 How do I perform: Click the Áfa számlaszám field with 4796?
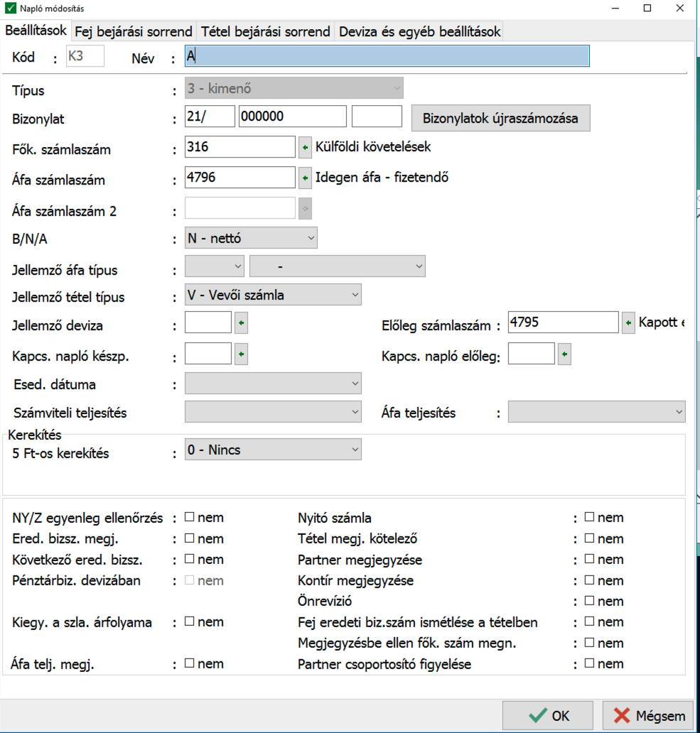[x=240, y=178]
